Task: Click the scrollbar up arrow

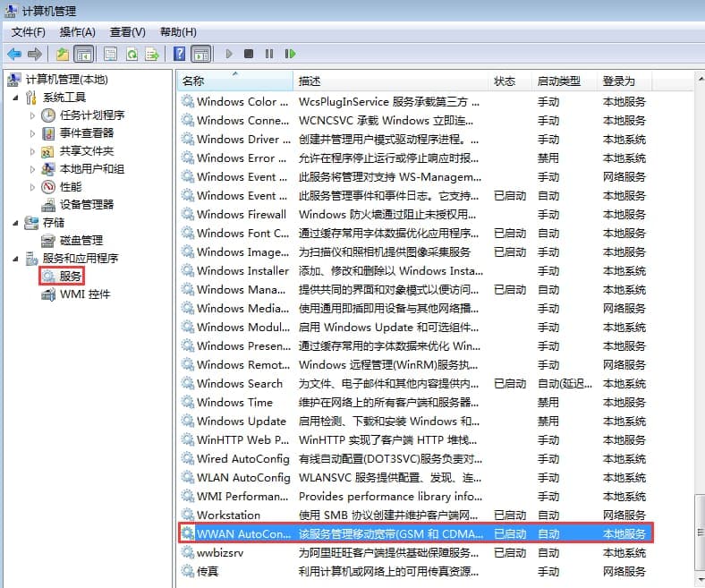Action: 701,79
